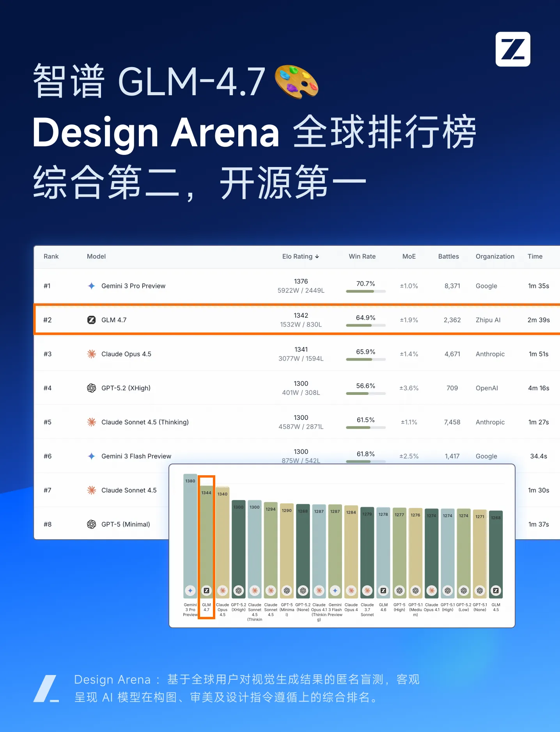Click the Claude icon on the 1340 chart bar
The width and height of the screenshot is (560, 732).
(222, 591)
